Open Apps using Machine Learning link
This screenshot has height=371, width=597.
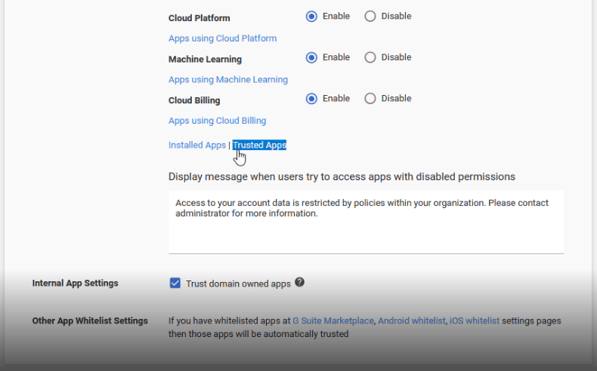pyautogui.click(x=228, y=80)
